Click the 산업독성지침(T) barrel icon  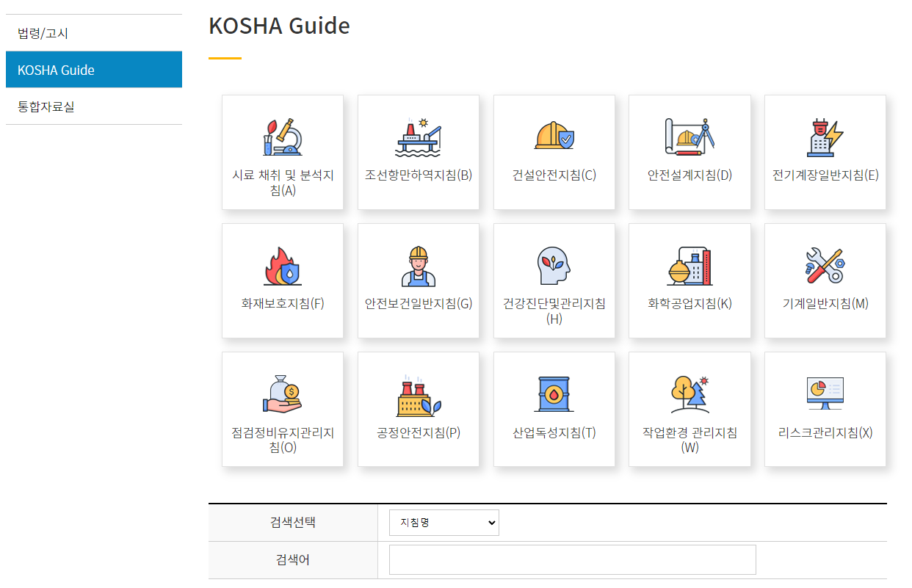pos(554,408)
